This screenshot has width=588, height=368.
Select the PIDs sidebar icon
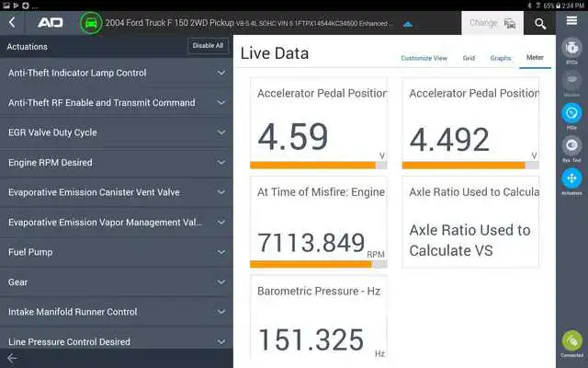[x=571, y=113]
